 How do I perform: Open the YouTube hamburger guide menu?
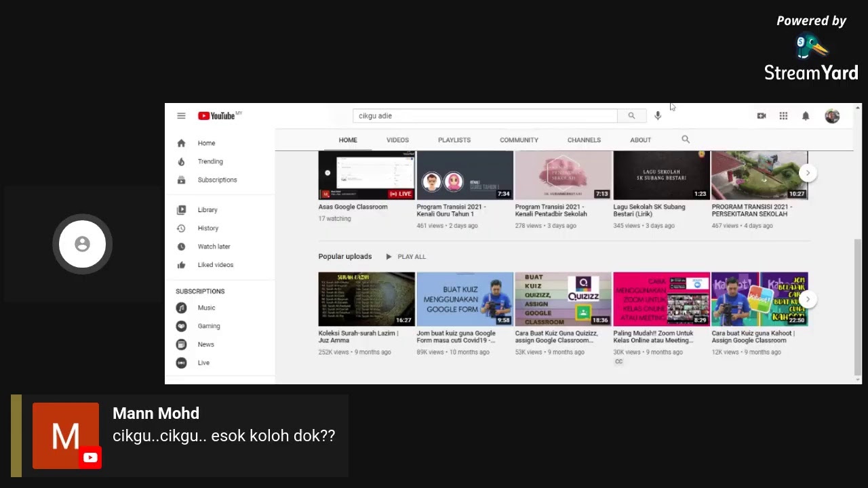click(181, 116)
